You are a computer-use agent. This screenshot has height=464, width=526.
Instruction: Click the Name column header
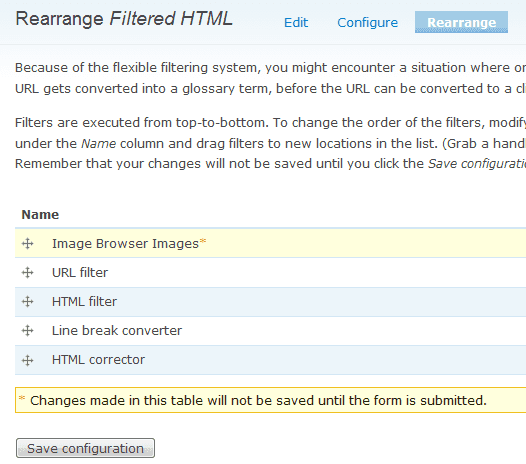tap(40, 215)
